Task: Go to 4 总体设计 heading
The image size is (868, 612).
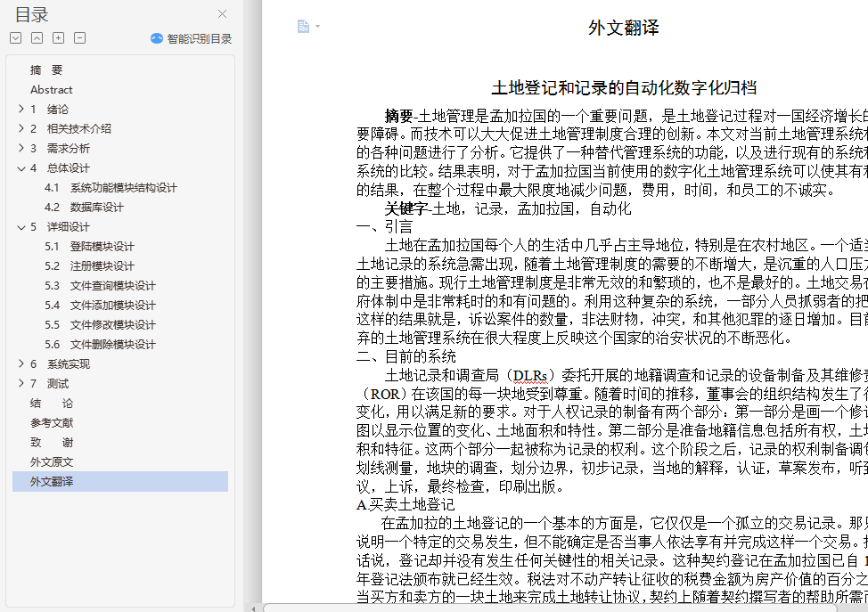Action: pyautogui.click(x=60, y=168)
